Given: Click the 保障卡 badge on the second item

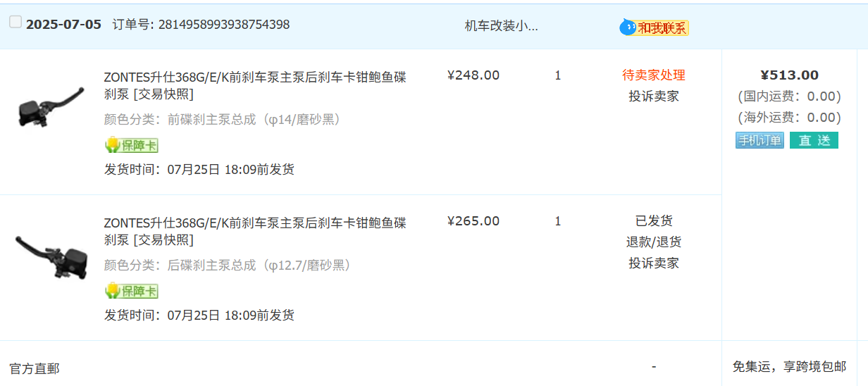Looking at the screenshot, I should pos(131,291).
